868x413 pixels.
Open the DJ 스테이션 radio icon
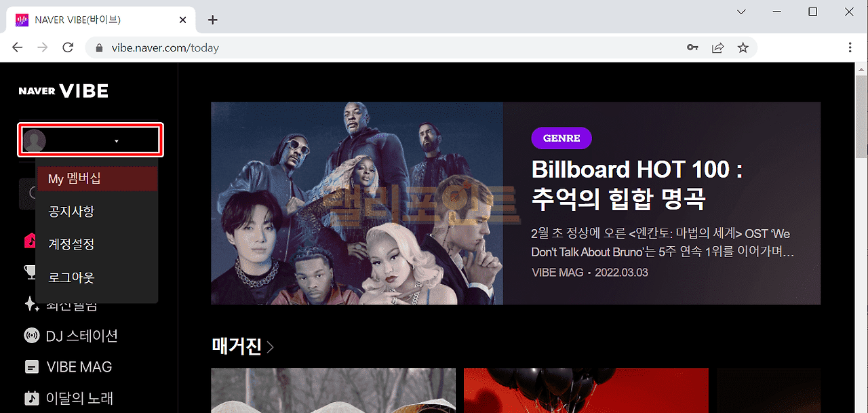tap(31, 336)
